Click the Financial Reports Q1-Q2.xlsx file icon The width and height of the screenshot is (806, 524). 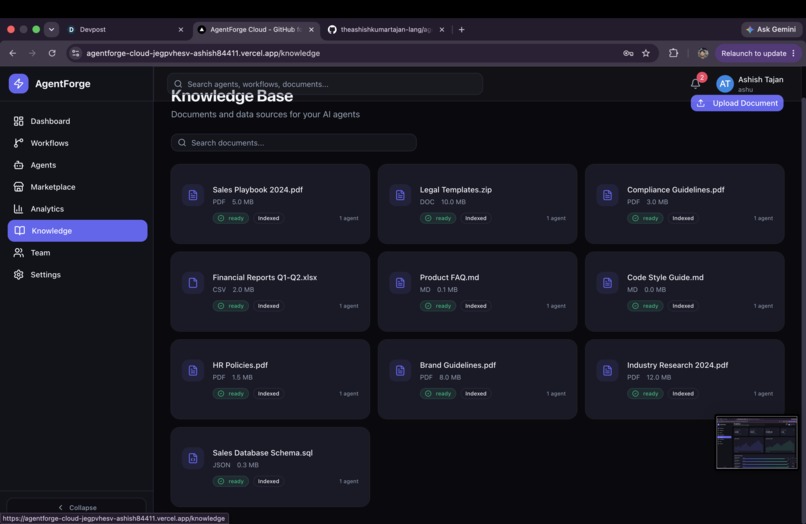pos(193,283)
